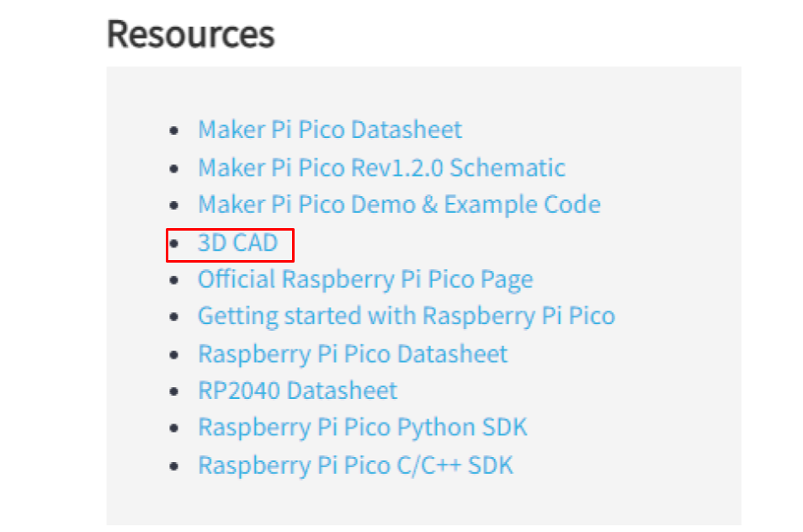Click the bullet beside Rev1.2.0 Schematic
Image resolution: width=803 pixels, height=532 pixels.
coord(174,168)
